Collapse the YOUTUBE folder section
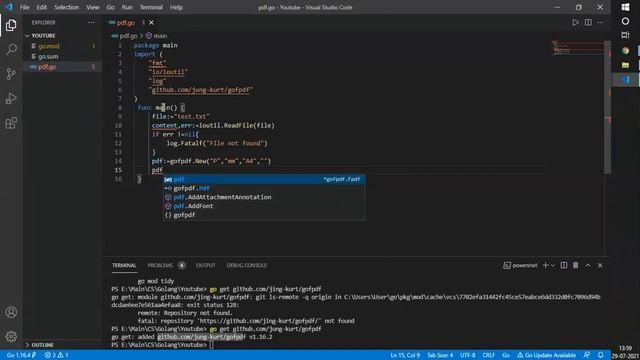Viewport: 640px width, 360px height. coord(62,36)
